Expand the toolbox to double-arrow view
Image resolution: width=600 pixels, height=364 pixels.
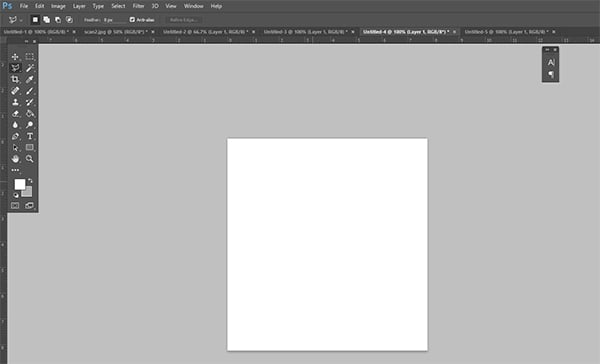(26, 41)
